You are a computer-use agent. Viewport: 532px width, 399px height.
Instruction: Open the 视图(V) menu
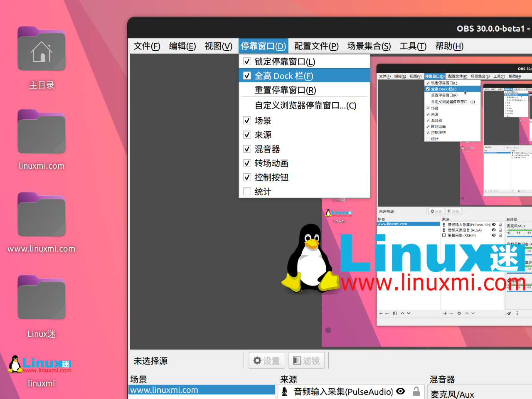(x=218, y=46)
